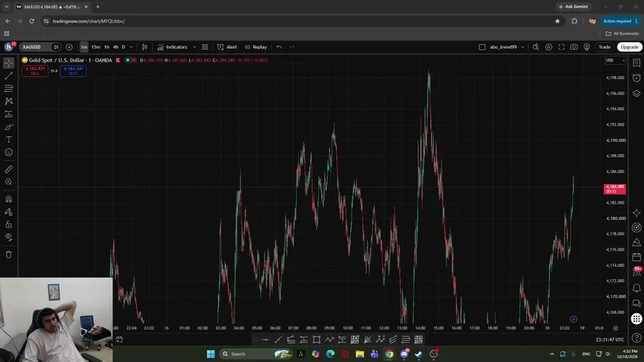Open the object tree layers icon
The width and height of the screenshot is (644, 362).
click(636, 94)
